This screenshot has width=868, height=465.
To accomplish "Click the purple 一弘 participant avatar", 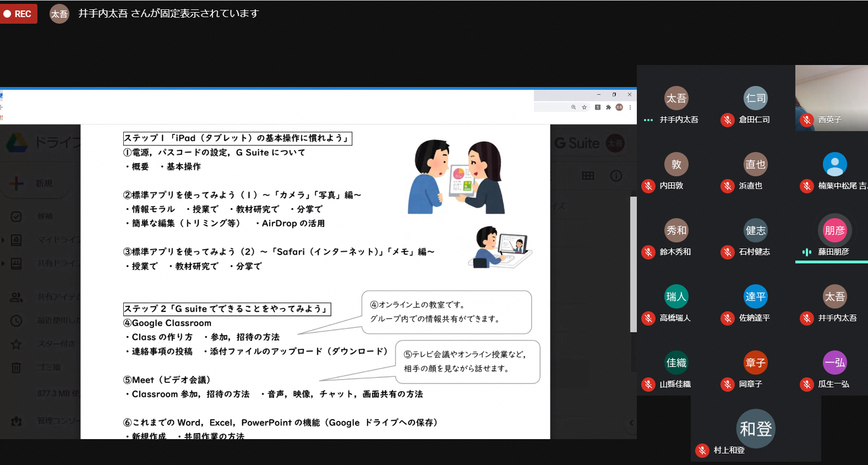I will click(835, 363).
